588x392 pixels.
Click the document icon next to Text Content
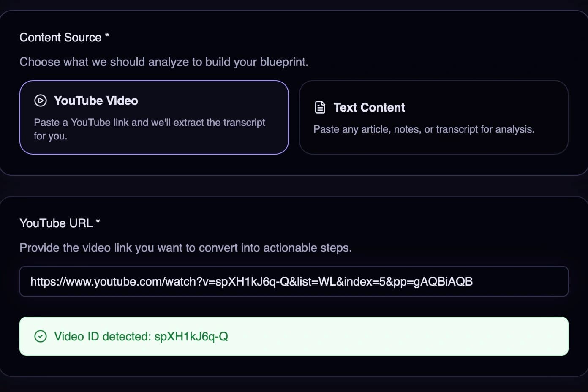click(320, 107)
